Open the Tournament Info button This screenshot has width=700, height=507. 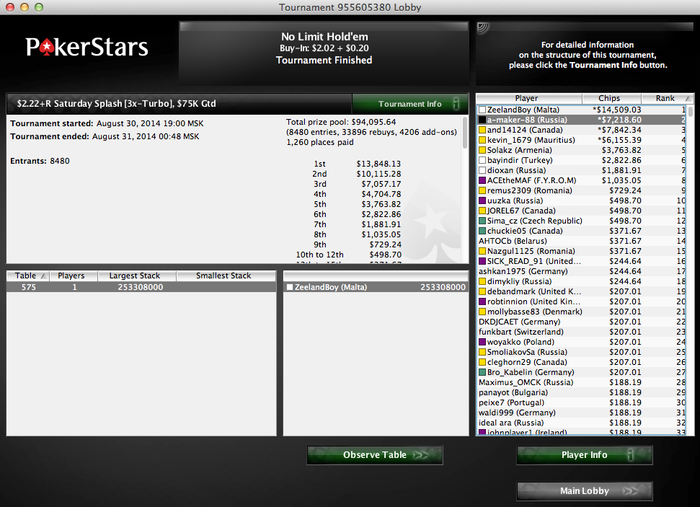410,104
